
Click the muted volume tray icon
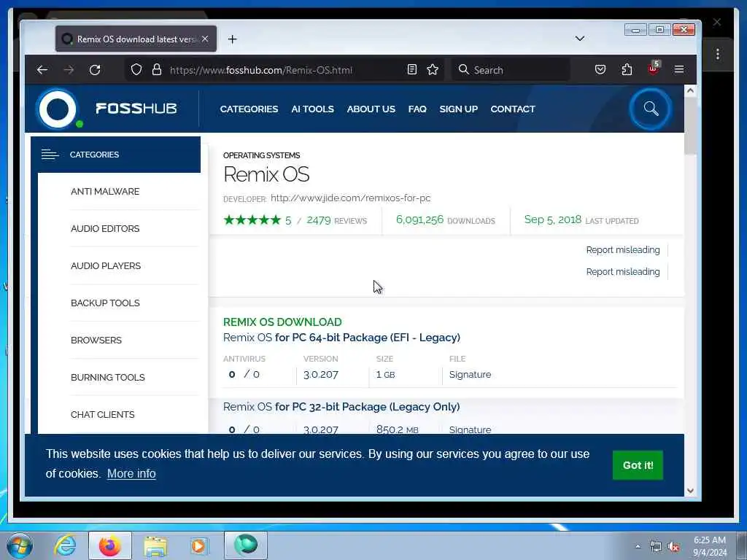pyautogui.click(x=673, y=547)
